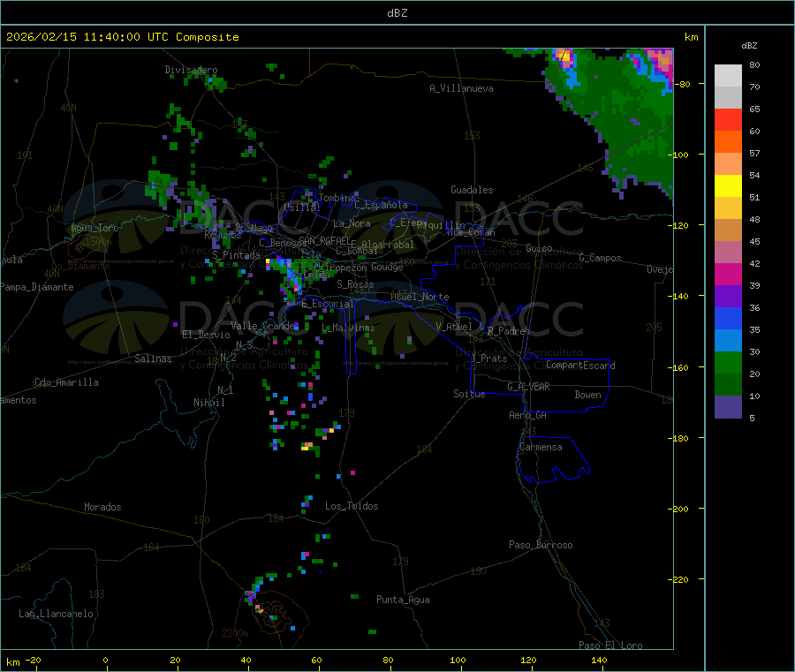Click the A_Villanueva map label
795x672 pixels.
pos(461,88)
